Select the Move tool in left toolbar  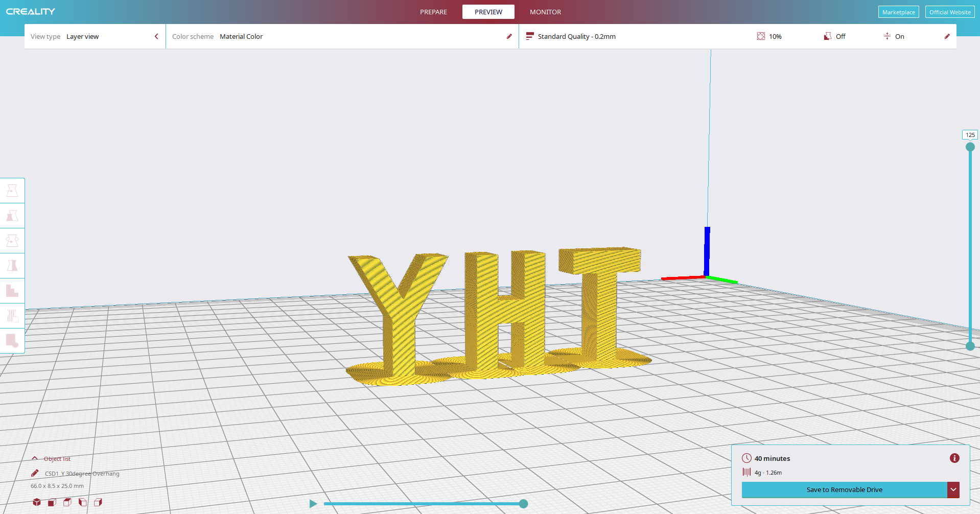tap(12, 191)
